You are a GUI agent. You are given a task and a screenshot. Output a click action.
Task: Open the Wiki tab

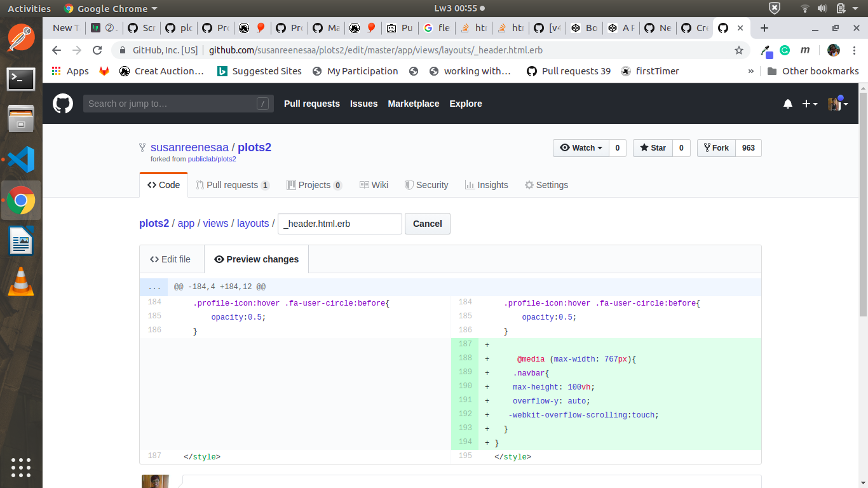click(374, 185)
